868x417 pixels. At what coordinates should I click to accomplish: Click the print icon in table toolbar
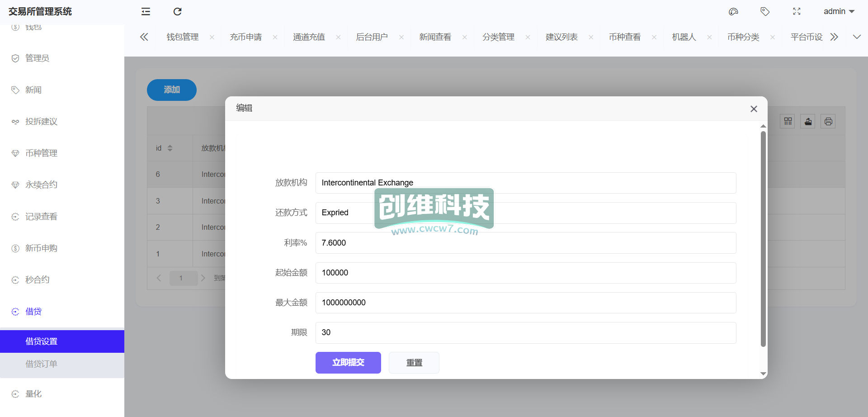coord(828,121)
